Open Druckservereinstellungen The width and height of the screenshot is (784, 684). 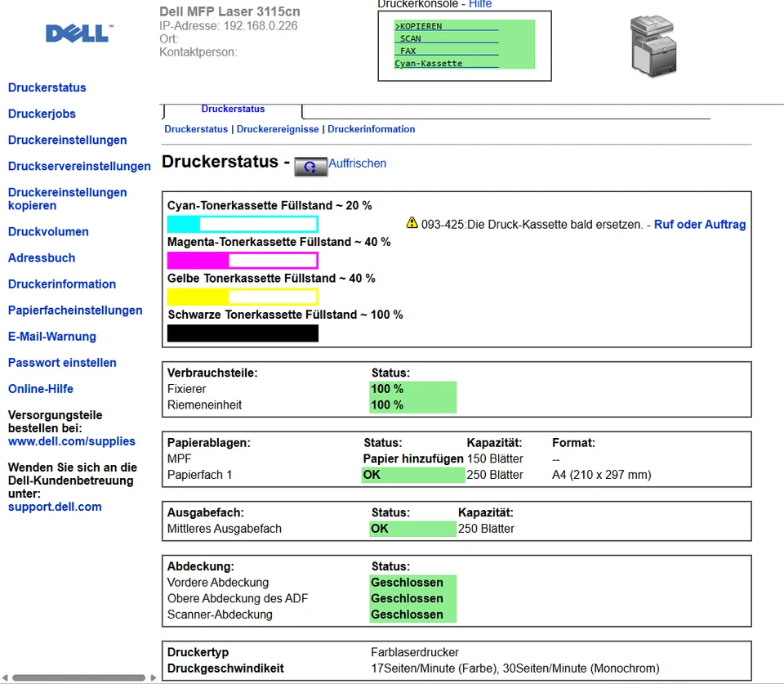[x=79, y=166]
